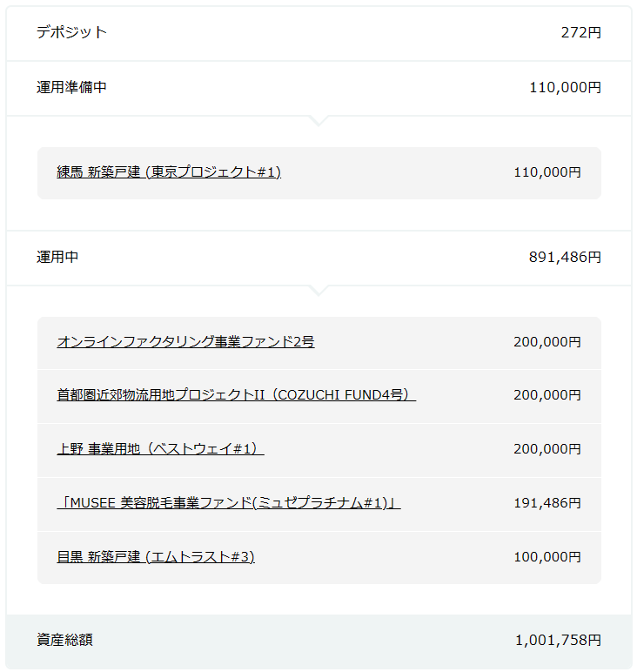Click the 200,000円 amount for COZUCHI FUND4号

547,394
